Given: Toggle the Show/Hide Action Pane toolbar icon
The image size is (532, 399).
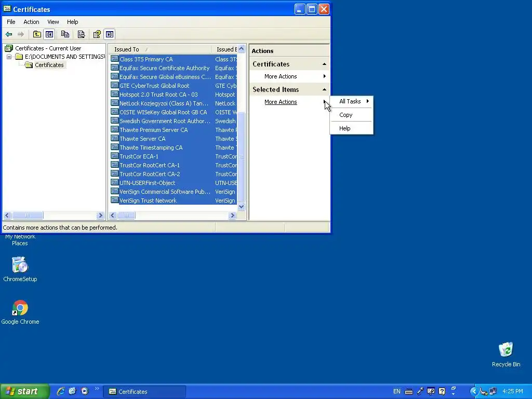Looking at the screenshot, I should click(110, 34).
